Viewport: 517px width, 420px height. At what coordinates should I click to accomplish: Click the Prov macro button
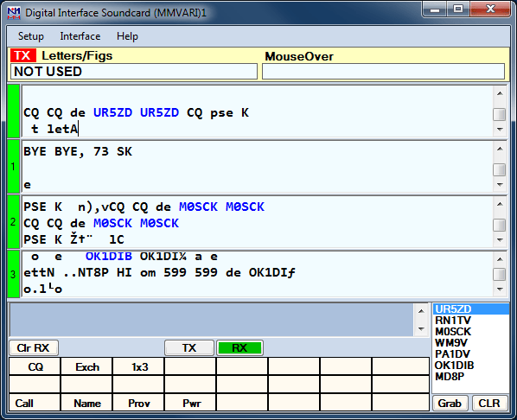(x=138, y=403)
